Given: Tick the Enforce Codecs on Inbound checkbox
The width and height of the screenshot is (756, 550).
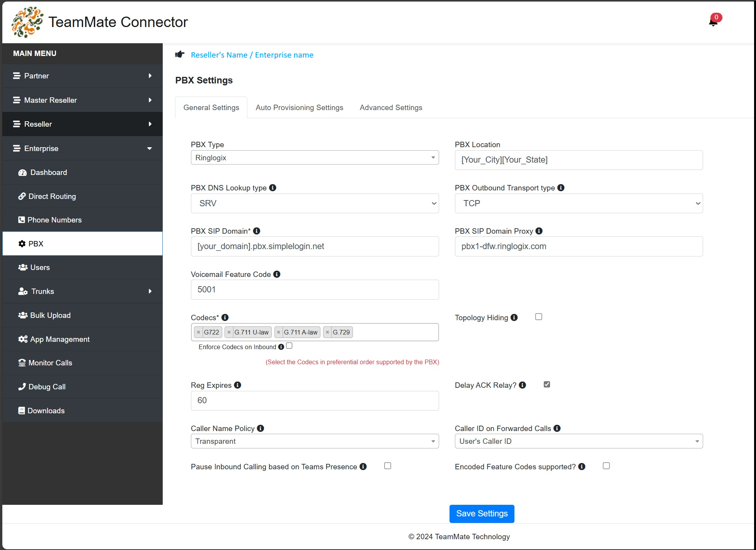Looking at the screenshot, I should (x=289, y=346).
